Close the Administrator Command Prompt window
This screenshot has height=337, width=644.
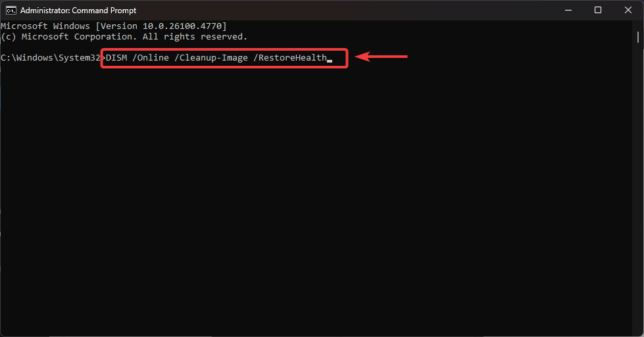[x=628, y=10]
